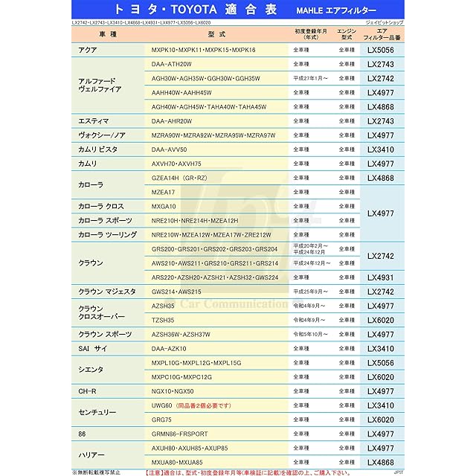The width and height of the screenshot is (476, 476).
Task: Click model text AAHH40W・AAHH45W
Action: (x=181, y=93)
